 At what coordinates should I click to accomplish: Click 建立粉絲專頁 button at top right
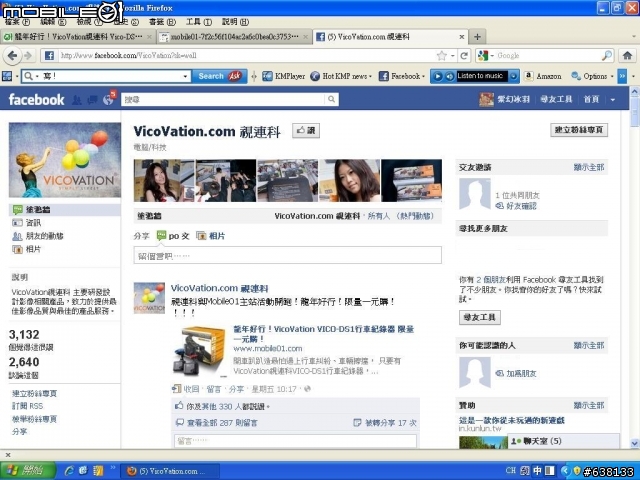tap(579, 130)
